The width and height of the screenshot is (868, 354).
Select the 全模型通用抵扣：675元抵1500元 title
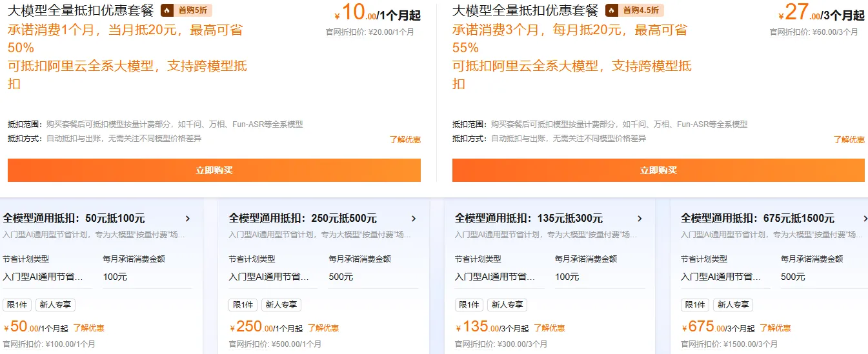pos(758,219)
